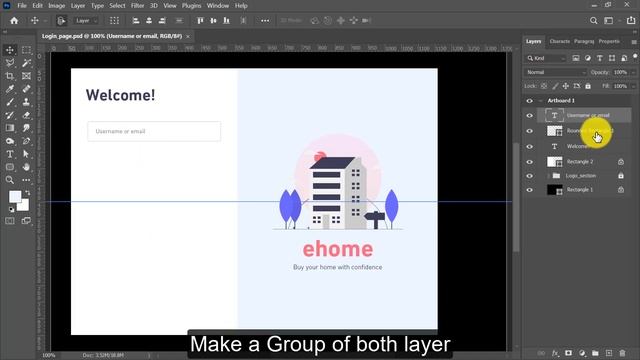Select the Move tool
The height and width of the screenshot is (360, 640).
click(x=10, y=50)
